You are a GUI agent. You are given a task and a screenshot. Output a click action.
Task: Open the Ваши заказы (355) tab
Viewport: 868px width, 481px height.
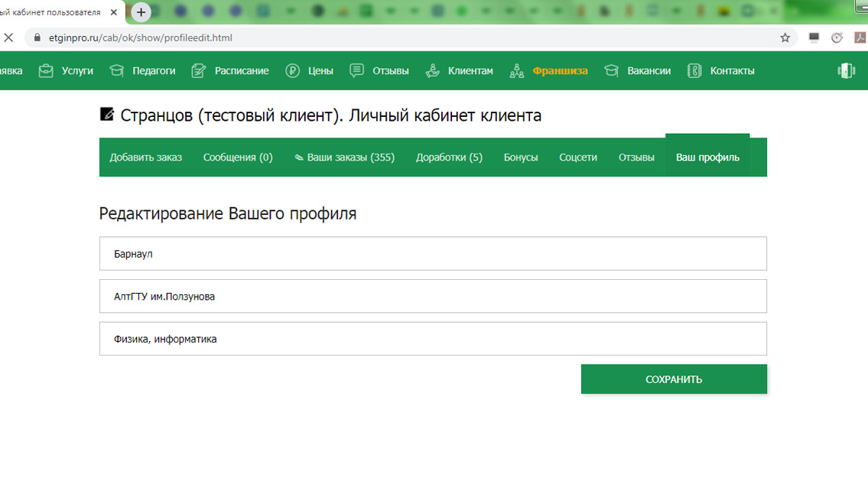pyautogui.click(x=344, y=158)
